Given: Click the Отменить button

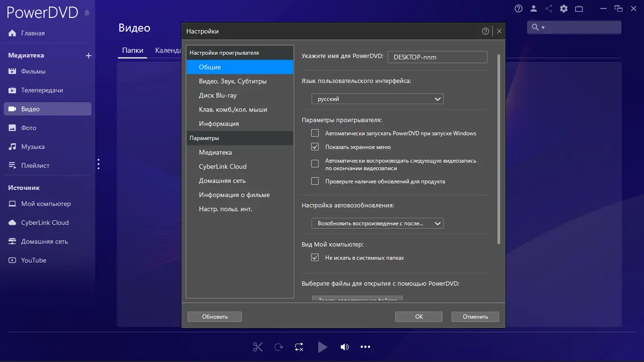Looking at the screenshot, I should pos(475,317).
